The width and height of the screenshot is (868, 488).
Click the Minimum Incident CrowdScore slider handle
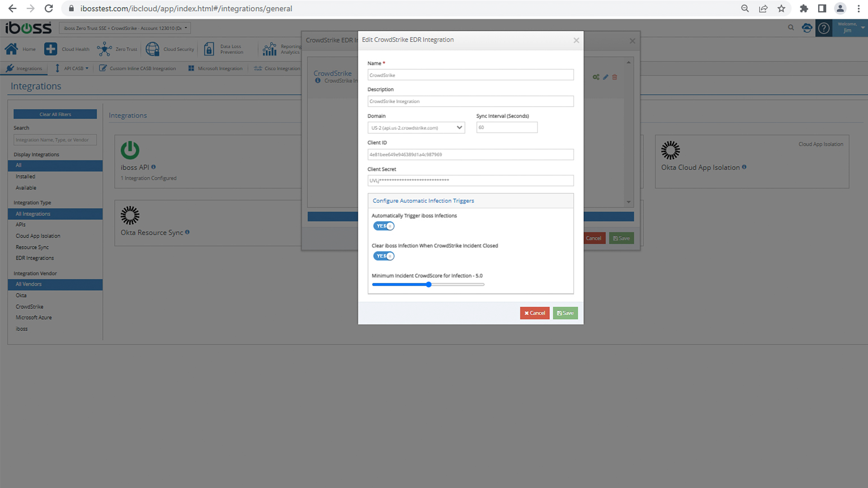point(429,285)
